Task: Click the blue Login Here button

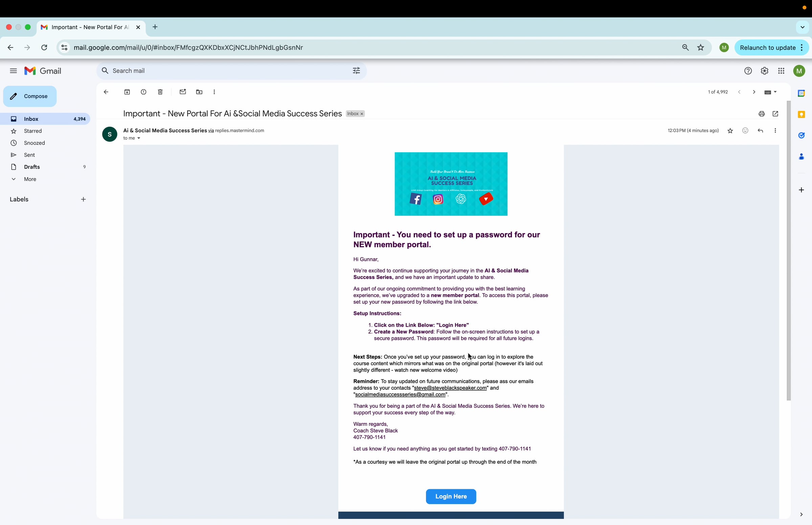Action: coord(451,496)
